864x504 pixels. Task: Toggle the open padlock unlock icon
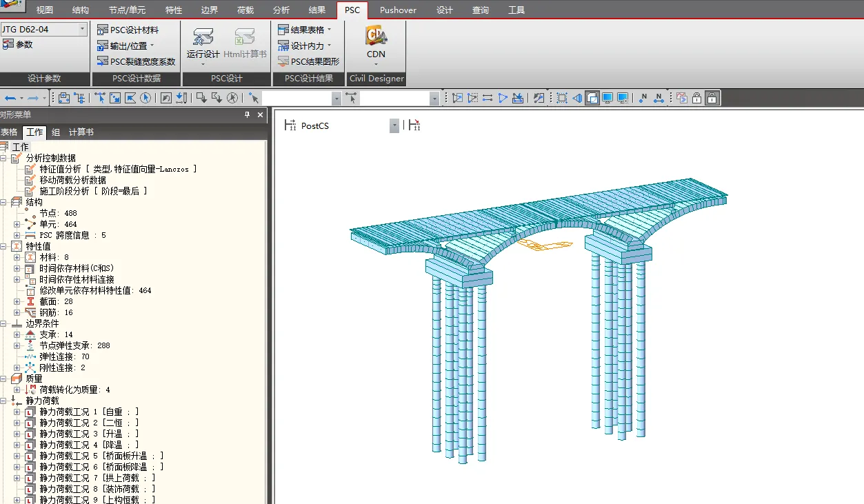pyautogui.click(x=696, y=98)
